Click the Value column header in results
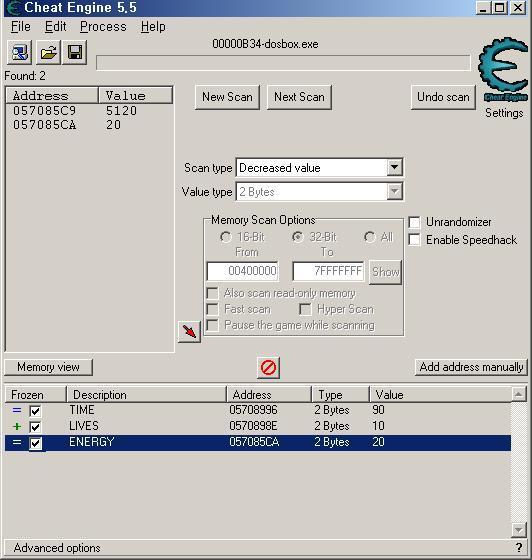The width and height of the screenshot is (532, 560). 136,96
